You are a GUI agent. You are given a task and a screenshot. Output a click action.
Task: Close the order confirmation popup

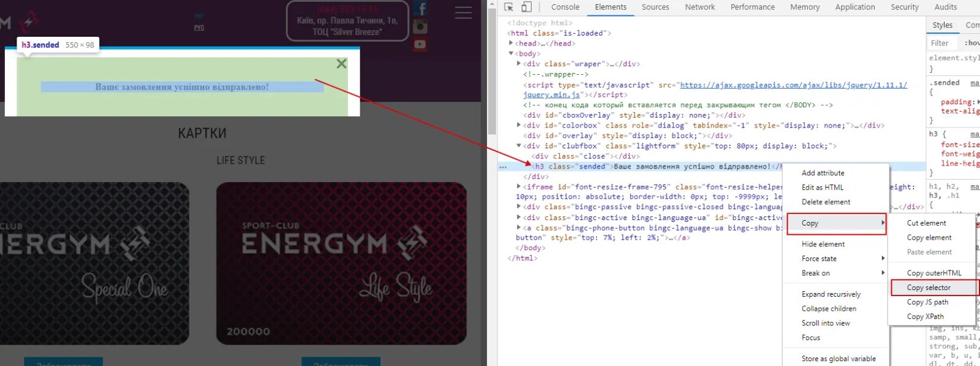[342, 63]
